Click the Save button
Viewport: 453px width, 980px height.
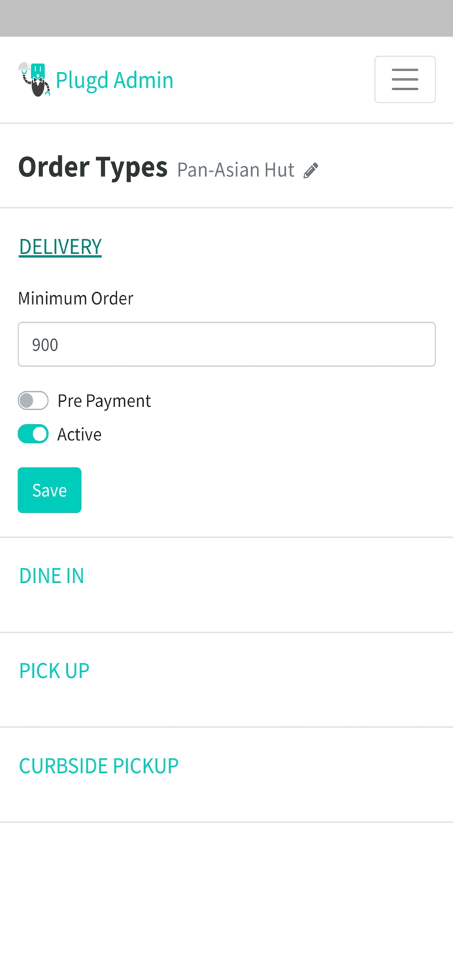pyautogui.click(x=49, y=489)
